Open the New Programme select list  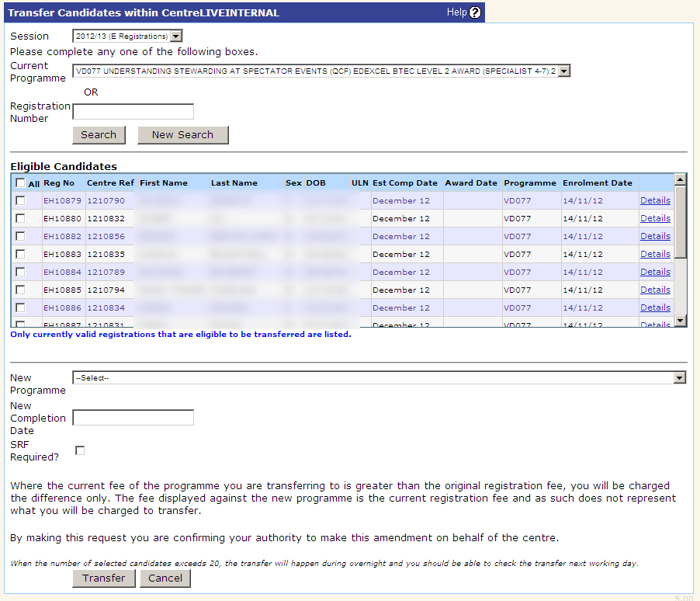[x=680, y=378]
